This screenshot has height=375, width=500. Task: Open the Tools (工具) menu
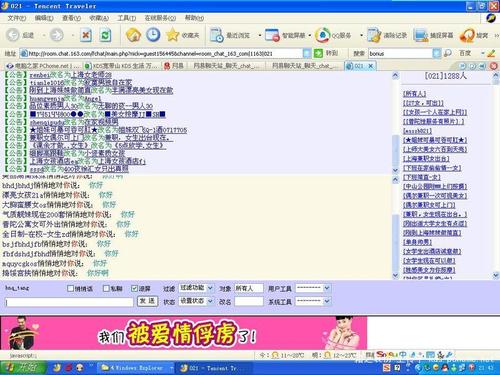(x=126, y=18)
